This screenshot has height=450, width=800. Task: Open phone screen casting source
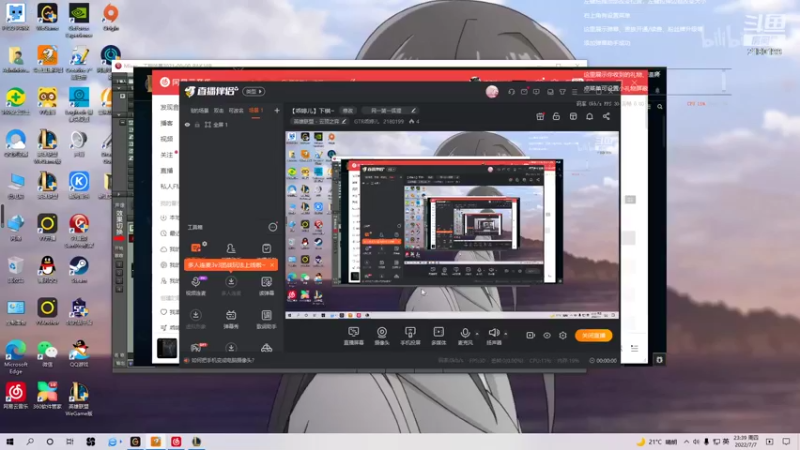tap(410, 336)
